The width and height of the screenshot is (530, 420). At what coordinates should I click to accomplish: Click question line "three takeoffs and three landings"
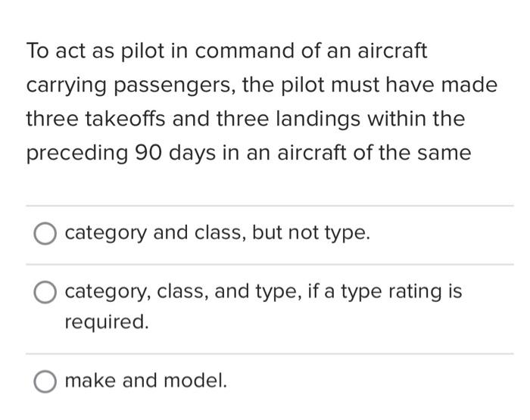coord(246,119)
